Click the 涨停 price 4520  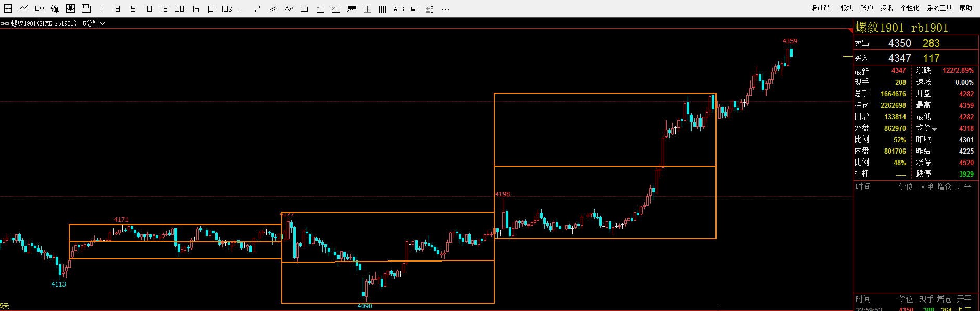966,163
